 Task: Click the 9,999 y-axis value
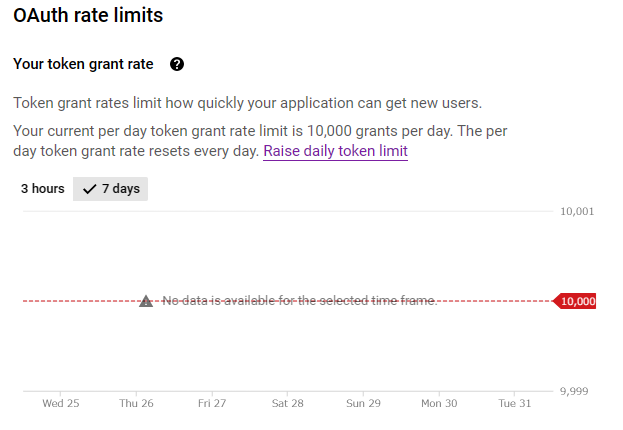574,391
